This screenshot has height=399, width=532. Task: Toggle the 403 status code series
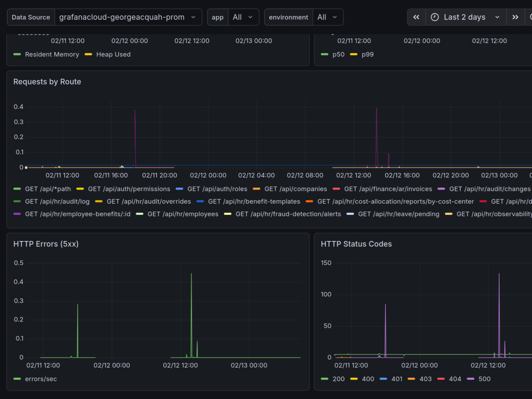click(426, 379)
